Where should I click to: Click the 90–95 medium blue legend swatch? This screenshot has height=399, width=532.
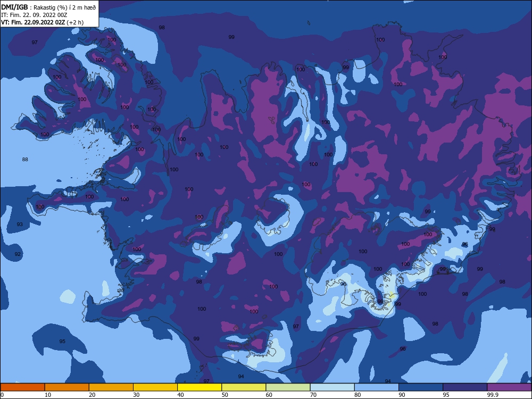pos(421,387)
